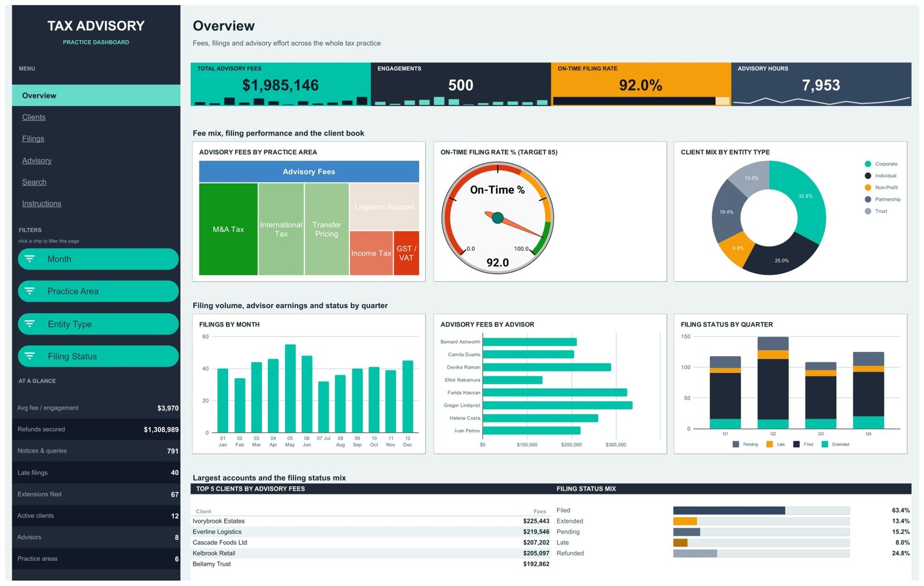924x586 pixels.
Task: Go to the Clients page
Action: coord(33,117)
